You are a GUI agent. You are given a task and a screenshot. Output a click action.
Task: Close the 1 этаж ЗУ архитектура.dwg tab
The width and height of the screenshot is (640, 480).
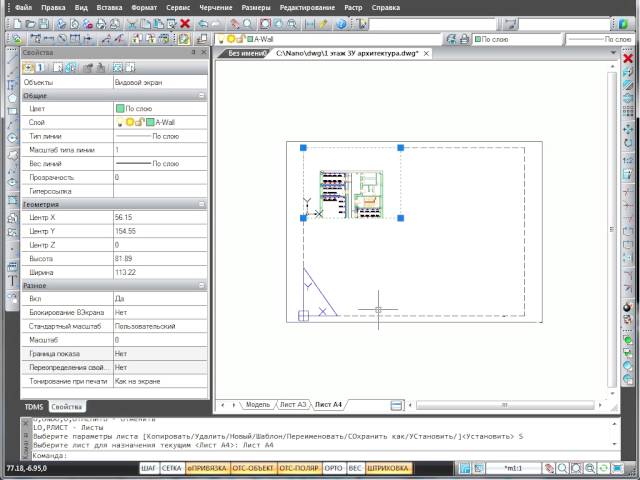(426, 53)
